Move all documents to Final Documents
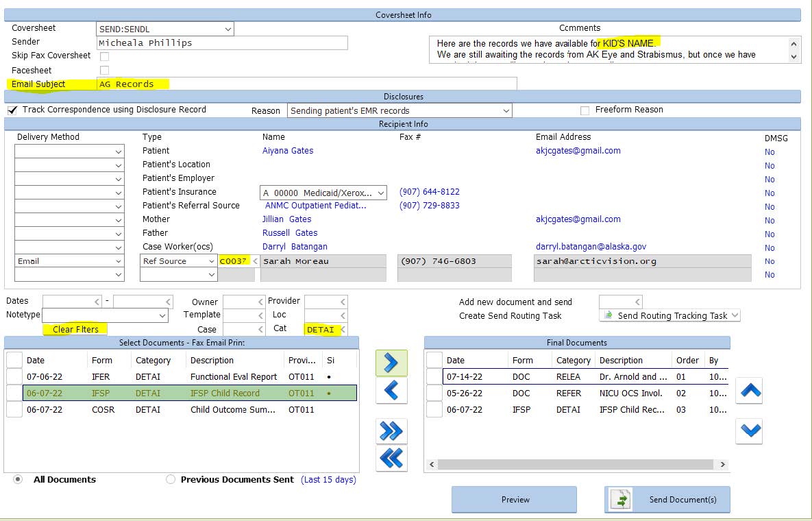Screen dimensions: 812x521 [391, 431]
